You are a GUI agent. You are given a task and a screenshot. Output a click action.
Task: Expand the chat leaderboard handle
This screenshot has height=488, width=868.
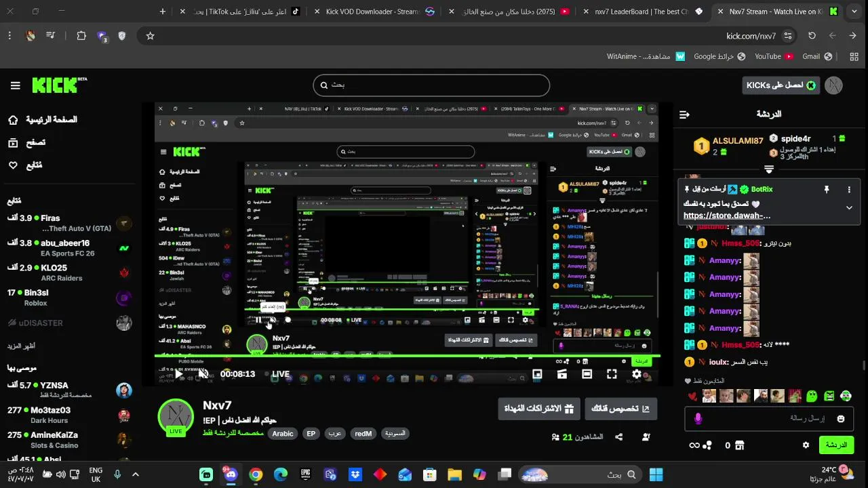coord(769,169)
